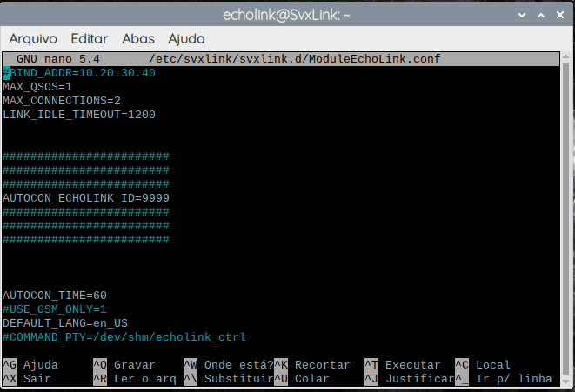575x392 pixels.
Task: Click the ^\ Substituir shortcut
Action: pyautogui.click(x=229, y=379)
